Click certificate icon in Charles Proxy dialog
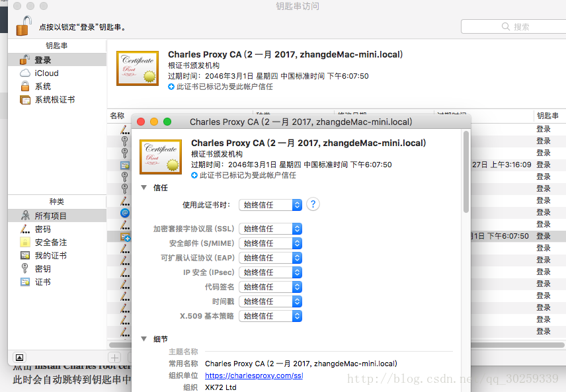Image resolution: width=566 pixels, height=392 pixels. (x=161, y=157)
